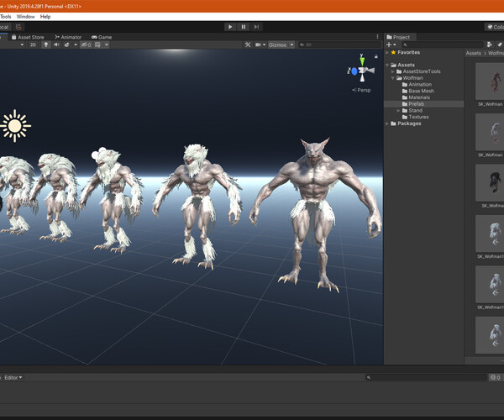Collapse the Wolfman folder arrow
The width and height of the screenshot is (504, 420).
[x=393, y=78]
